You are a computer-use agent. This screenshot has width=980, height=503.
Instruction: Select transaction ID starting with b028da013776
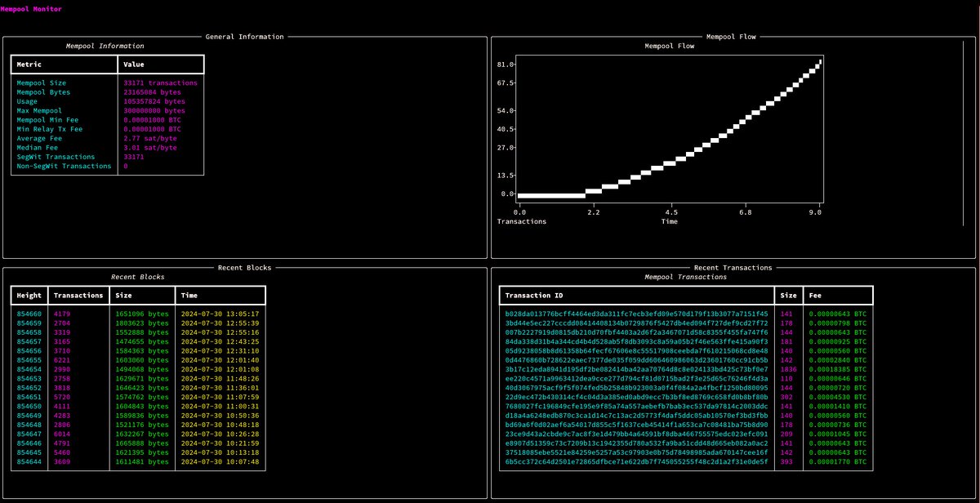click(x=637, y=314)
